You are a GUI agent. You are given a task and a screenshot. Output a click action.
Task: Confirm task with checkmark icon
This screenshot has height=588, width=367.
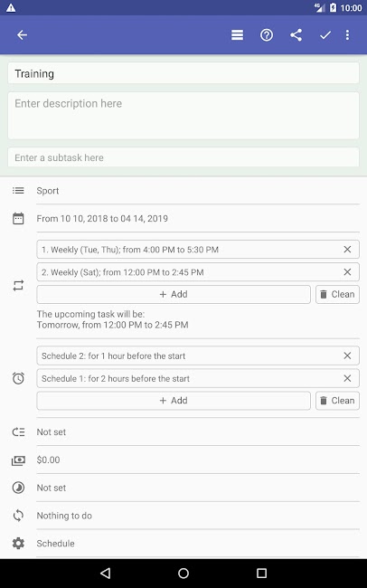coord(325,35)
